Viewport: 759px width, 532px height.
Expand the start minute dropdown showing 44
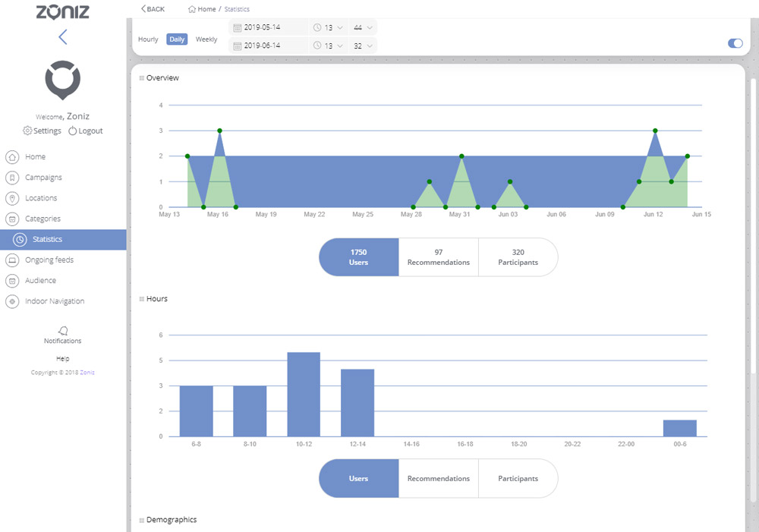point(363,27)
